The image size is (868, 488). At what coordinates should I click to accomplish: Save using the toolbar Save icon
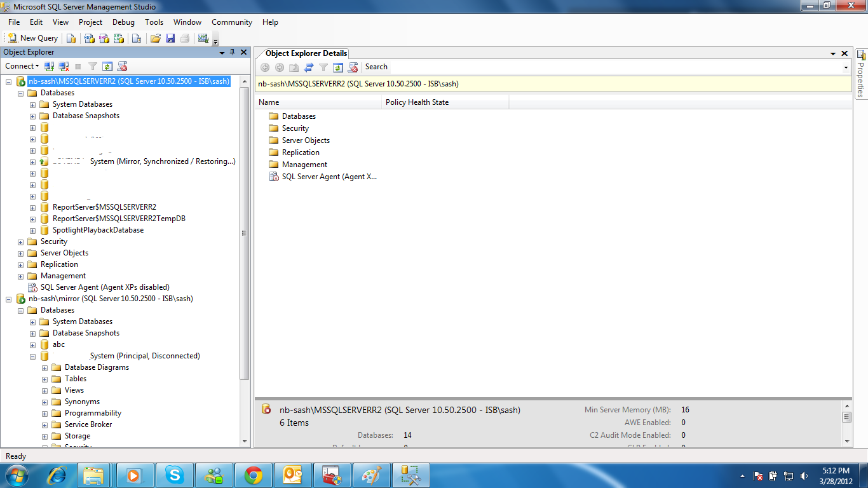(170, 38)
